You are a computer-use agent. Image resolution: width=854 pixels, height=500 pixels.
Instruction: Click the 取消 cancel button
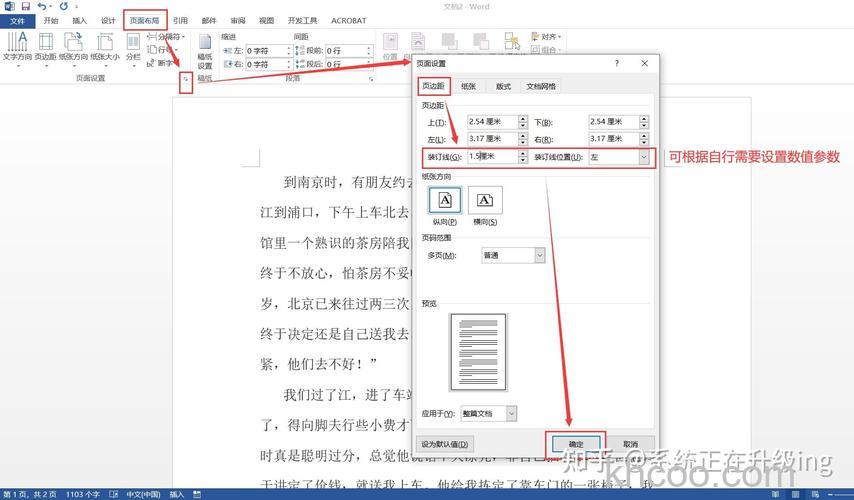tap(630, 444)
